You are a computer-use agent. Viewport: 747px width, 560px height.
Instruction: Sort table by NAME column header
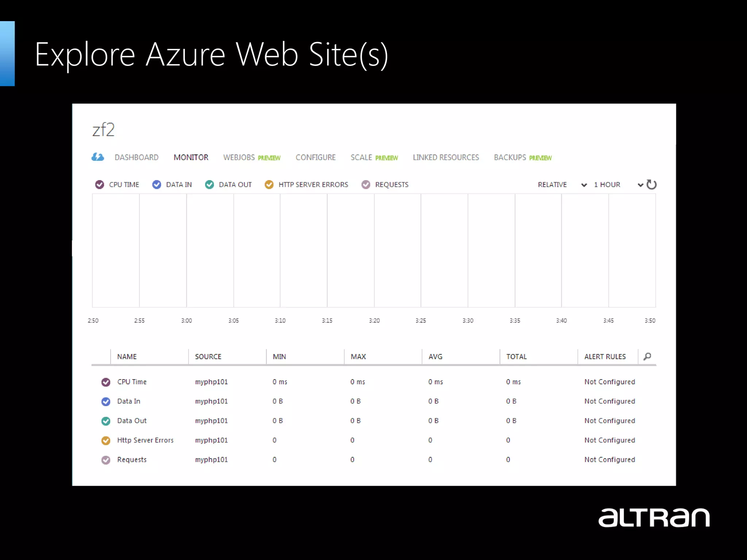[127, 357]
